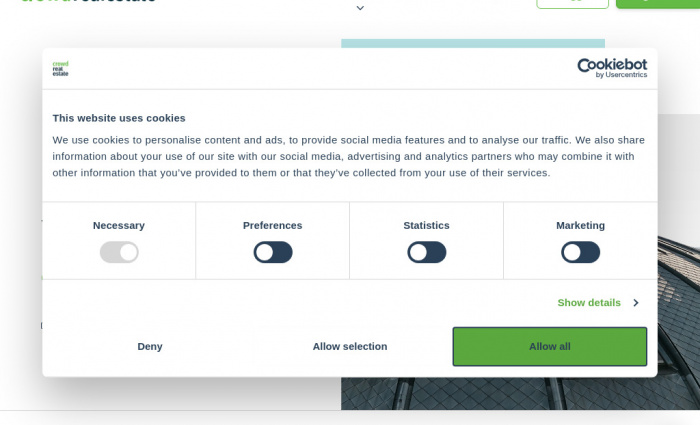Click the white outlined button in the header

pos(572,3)
